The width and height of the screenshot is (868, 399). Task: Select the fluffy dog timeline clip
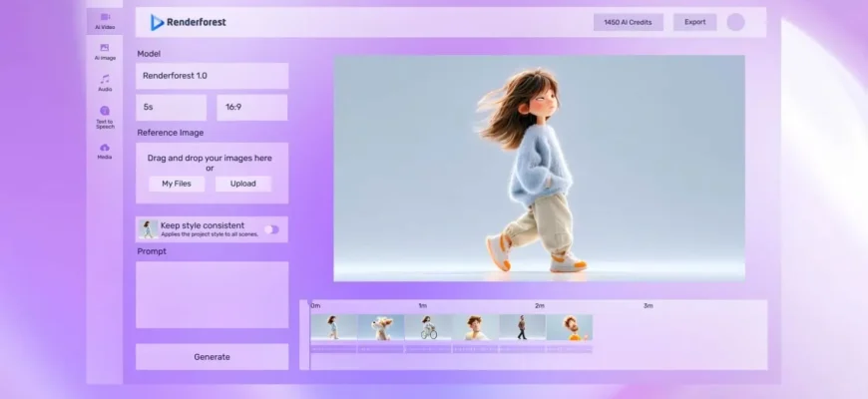(381, 327)
